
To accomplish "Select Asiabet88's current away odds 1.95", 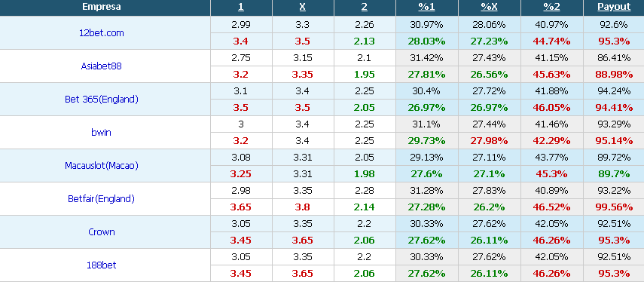I will (365, 75).
